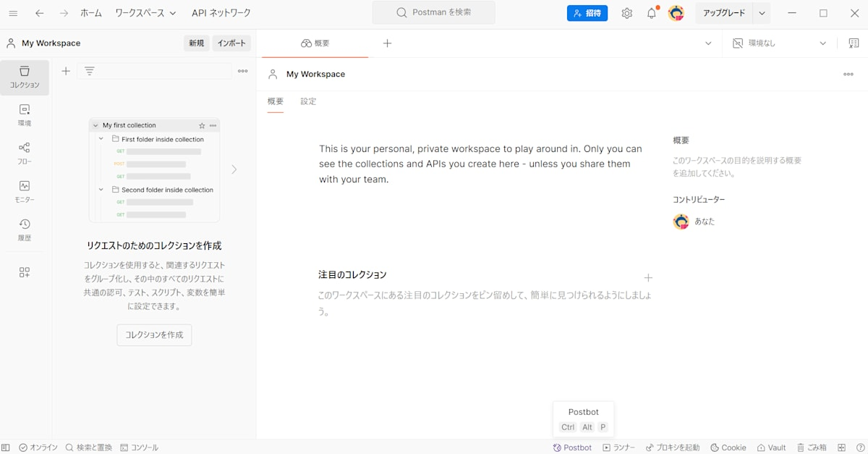Image resolution: width=868 pixels, height=454 pixels.
Task: Open a new tab with plus
Action: click(x=387, y=43)
